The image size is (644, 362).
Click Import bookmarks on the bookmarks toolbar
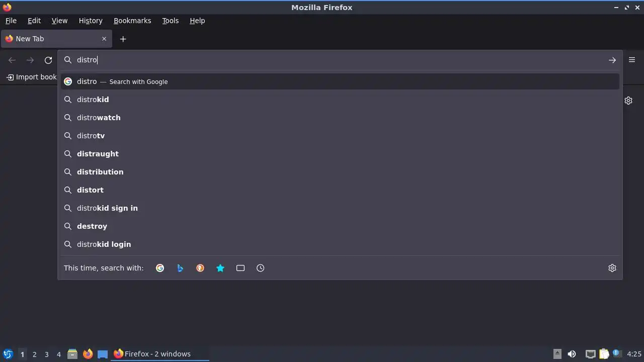31,77
